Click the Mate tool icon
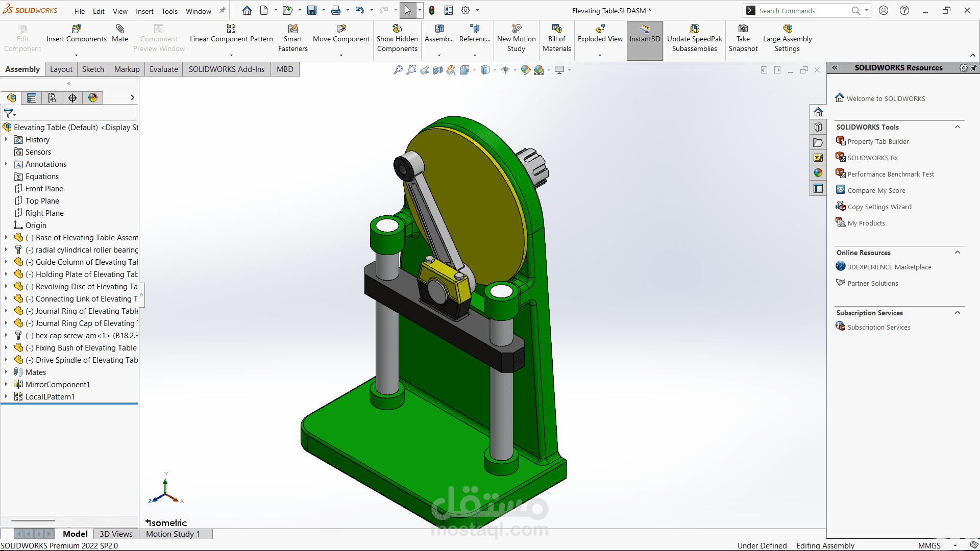This screenshot has width=980, height=551. click(120, 29)
